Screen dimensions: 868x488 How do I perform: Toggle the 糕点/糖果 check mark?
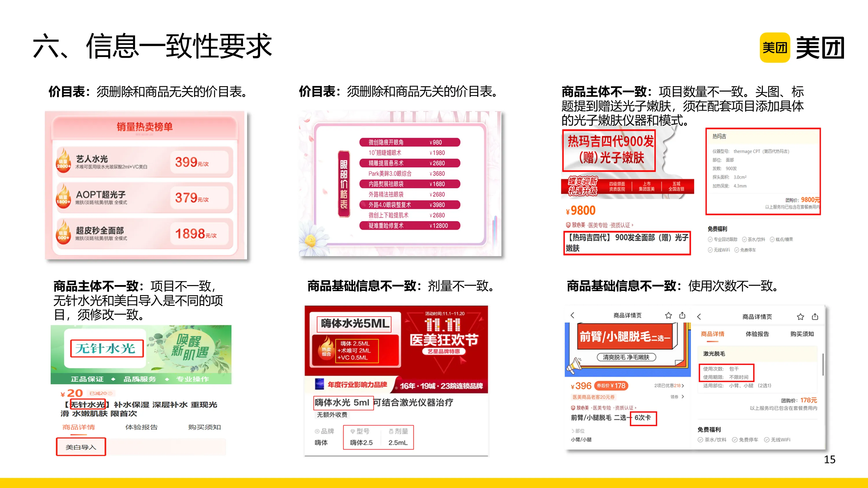[x=772, y=239]
